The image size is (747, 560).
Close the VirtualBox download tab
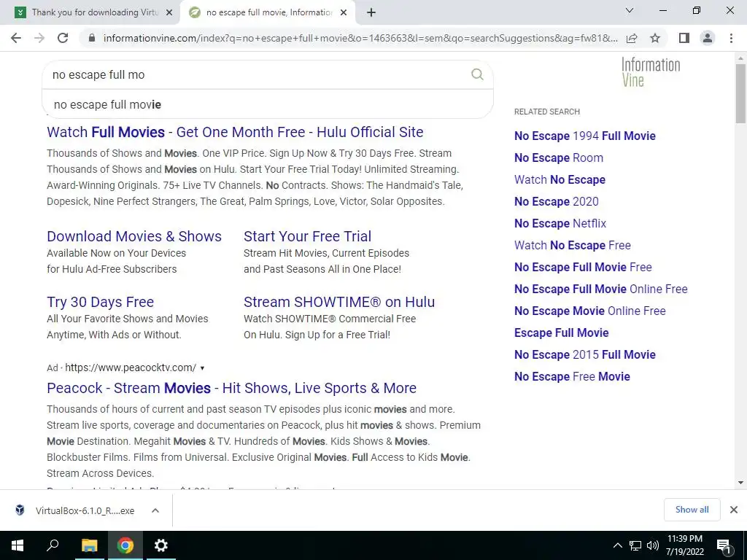[169, 13]
